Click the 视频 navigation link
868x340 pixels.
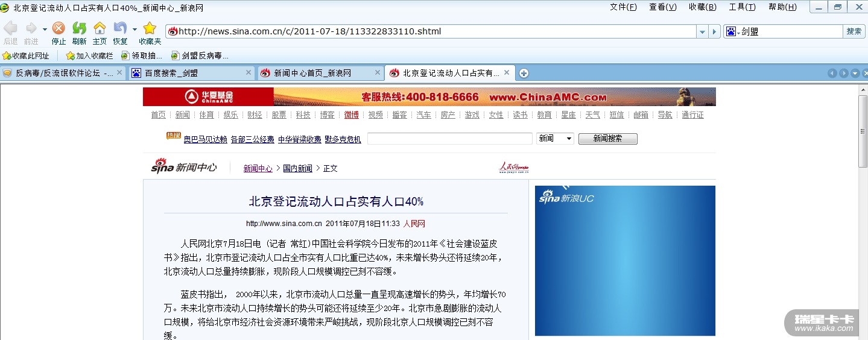pyautogui.click(x=375, y=115)
